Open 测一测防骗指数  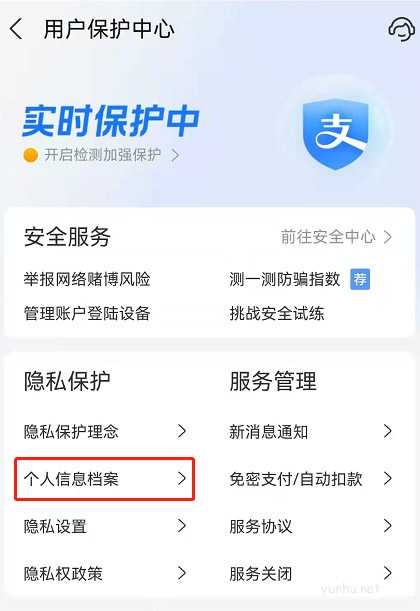coord(284,279)
